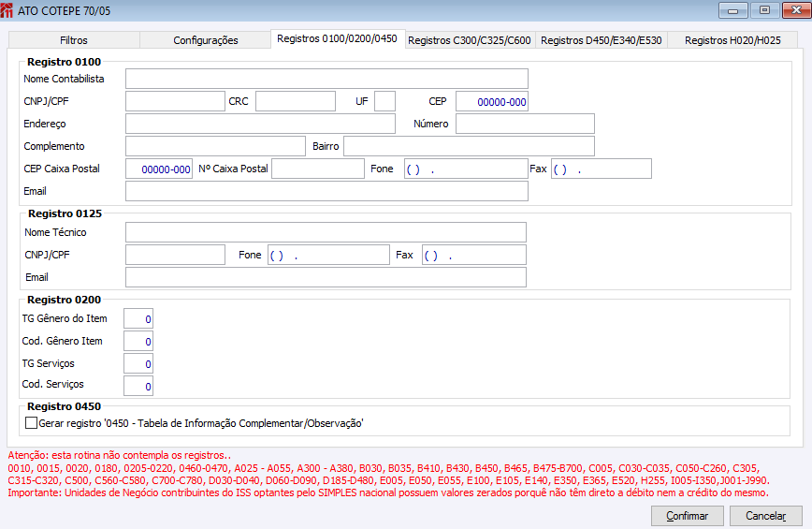Focus the Nº Caixa Postal field
Screen dimensions: 812x529
[x=318, y=169]
